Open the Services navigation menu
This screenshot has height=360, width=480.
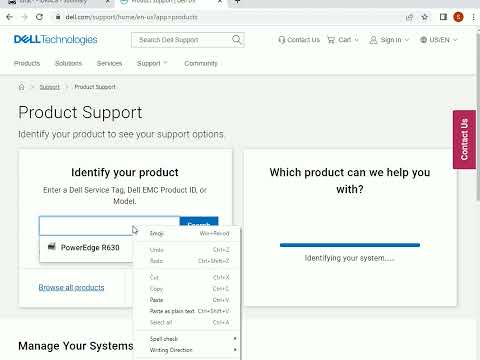click(109, 63)
